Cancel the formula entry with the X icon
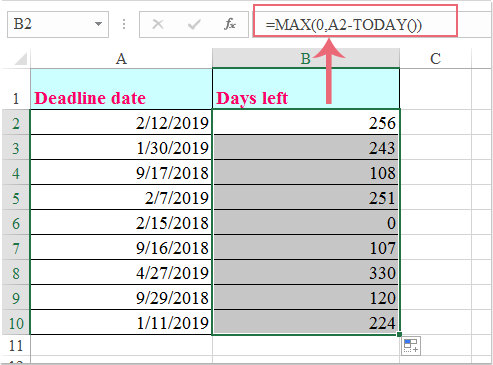Image resolution: width=493 pixels, height=365 pixels. (x=158, y=24)
